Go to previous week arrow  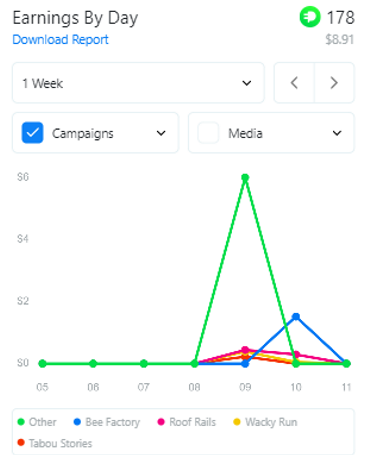[x=294, y=83]
